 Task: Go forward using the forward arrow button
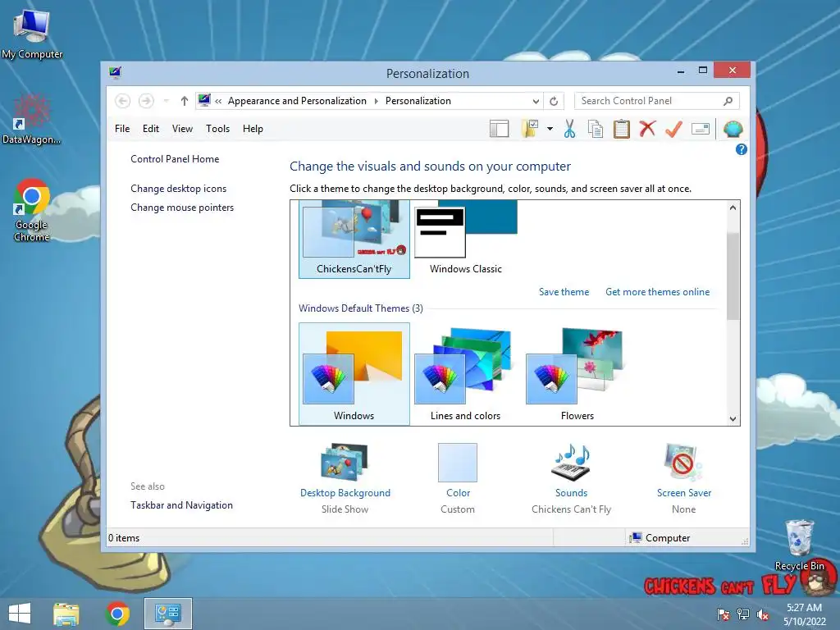tap(146, 101)
